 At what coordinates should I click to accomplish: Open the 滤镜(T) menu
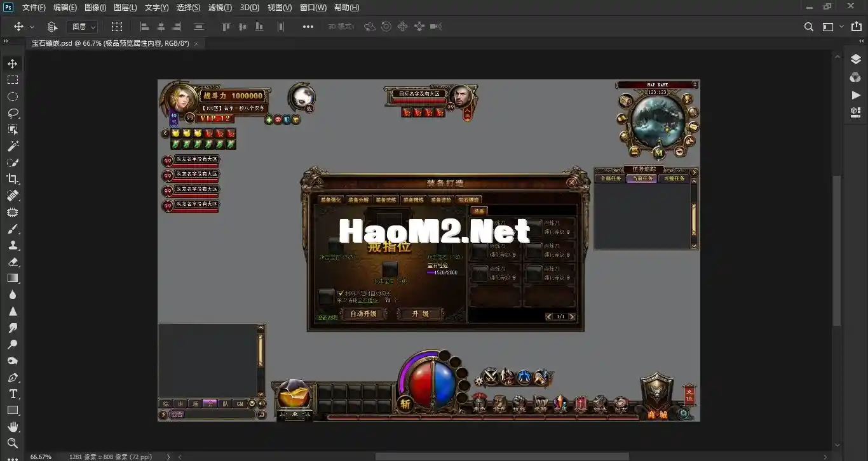pyautogui.click(x=220, y=8)
